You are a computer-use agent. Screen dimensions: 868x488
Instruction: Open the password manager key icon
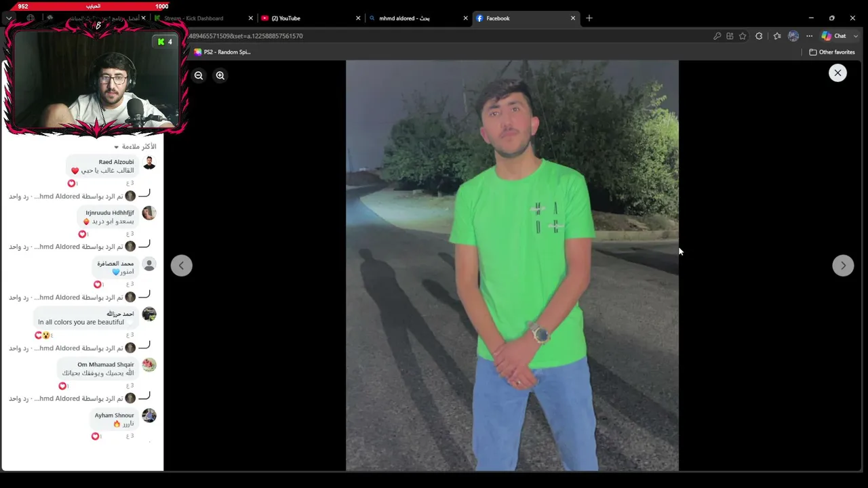point(717,36)
